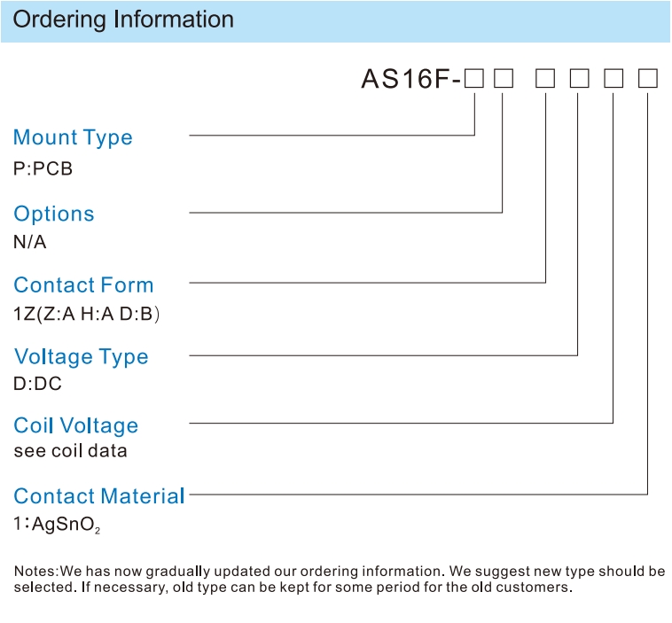672x623 pixels.
Task: Click the Contact Form heading
Action: point(83,285)
